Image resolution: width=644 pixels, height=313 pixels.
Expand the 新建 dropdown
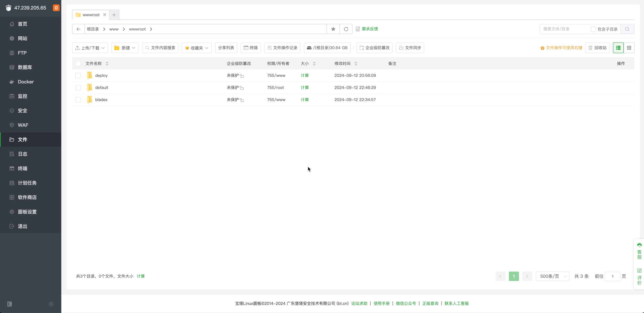125,48
